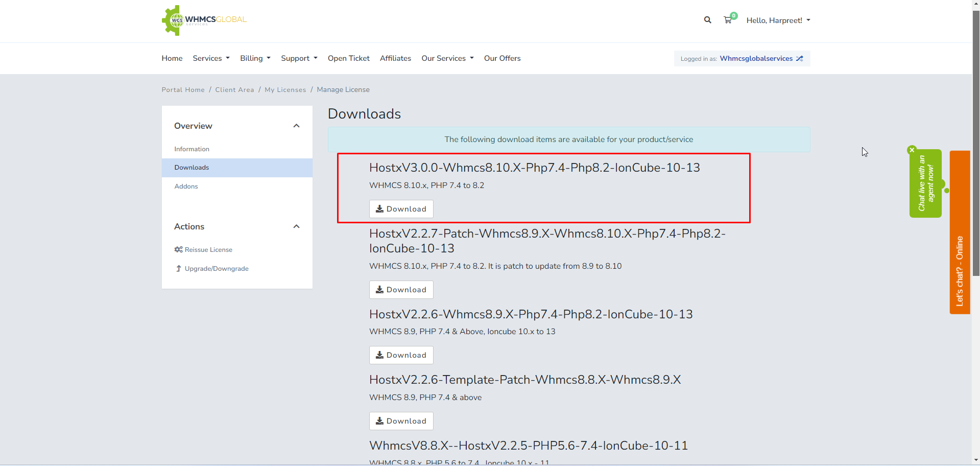Click the Reissue License action
The height and width of the screenshot is (466, 980).
pyautogui.click(x=208, y=250)
